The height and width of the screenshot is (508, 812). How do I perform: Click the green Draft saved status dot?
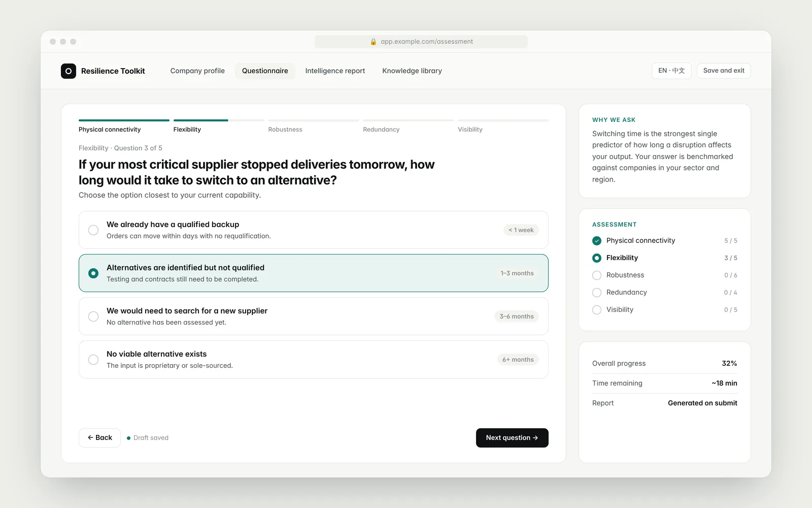tap(128, 438)
